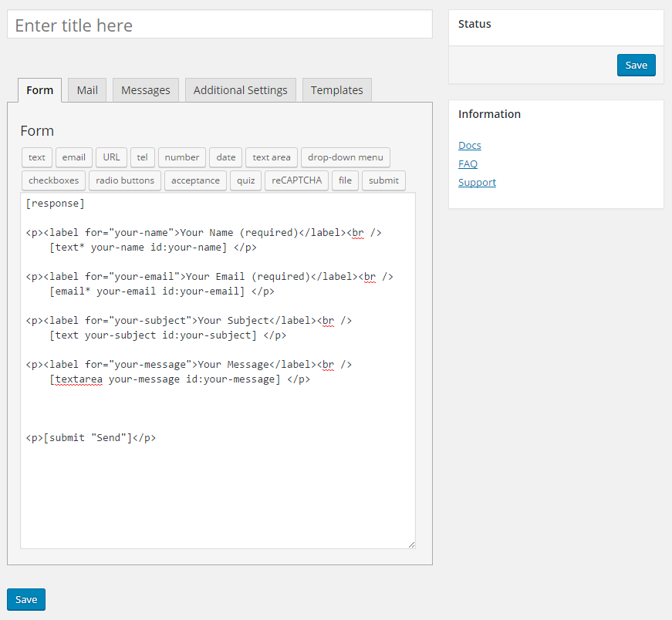Click the Enter title here field
Viewport: 672px width, 620px height.
tap(220, 25)
